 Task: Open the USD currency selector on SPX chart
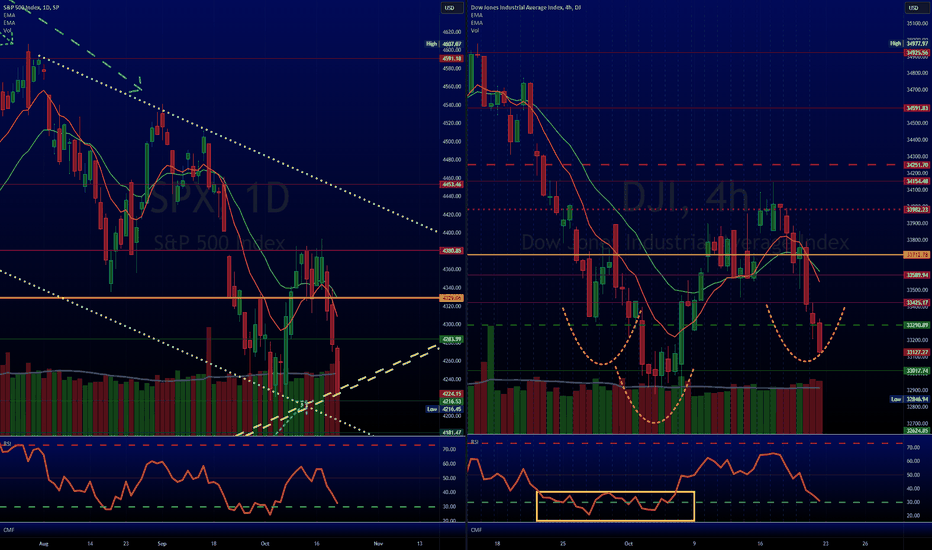450,8
